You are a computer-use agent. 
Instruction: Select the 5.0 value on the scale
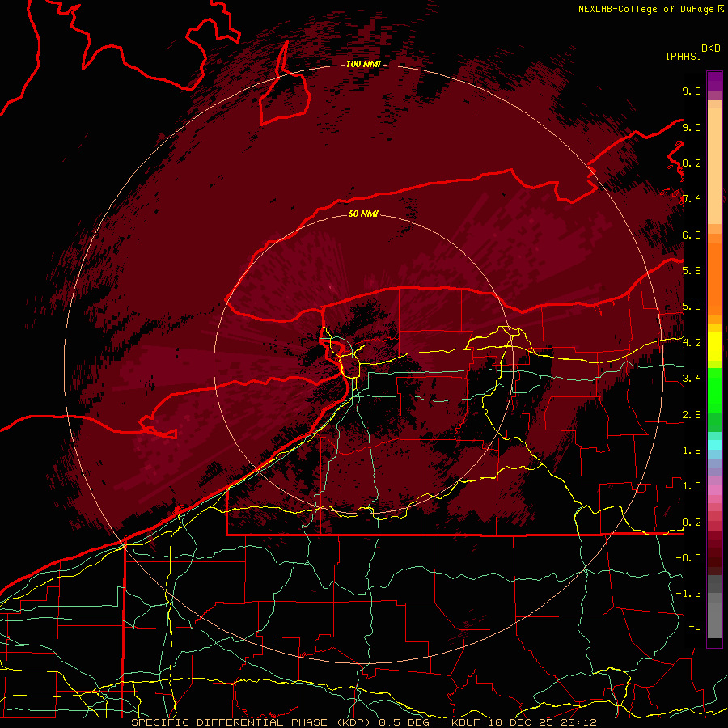coord(692,307)
